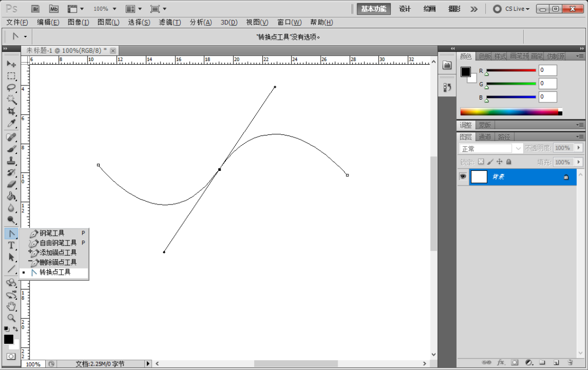The image size is (588, 370).
Task: Switch to the 色板 panel tab
Action: [x=485, y=56]
